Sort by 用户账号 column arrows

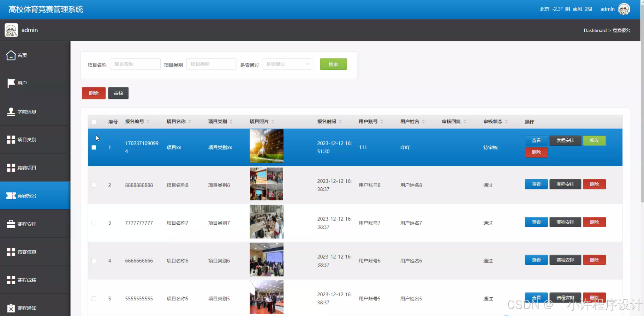point(382,121)
